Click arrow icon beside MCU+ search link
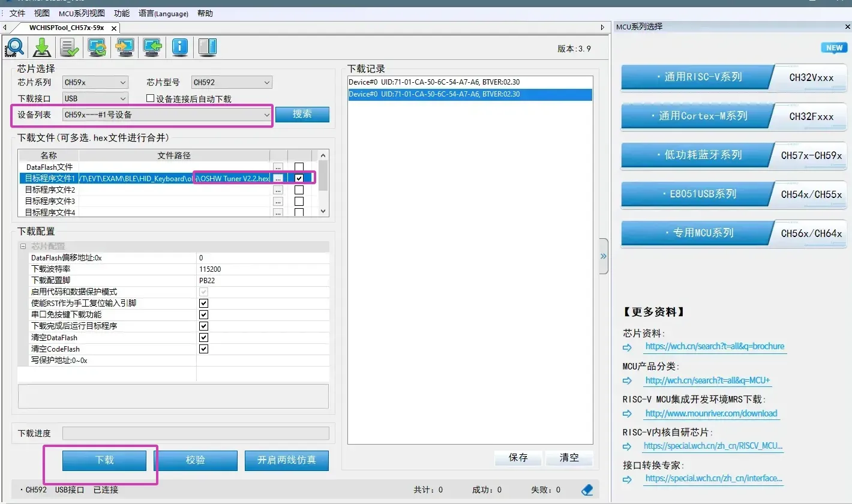Screen dimensions: 852x504 pos(628,380)
